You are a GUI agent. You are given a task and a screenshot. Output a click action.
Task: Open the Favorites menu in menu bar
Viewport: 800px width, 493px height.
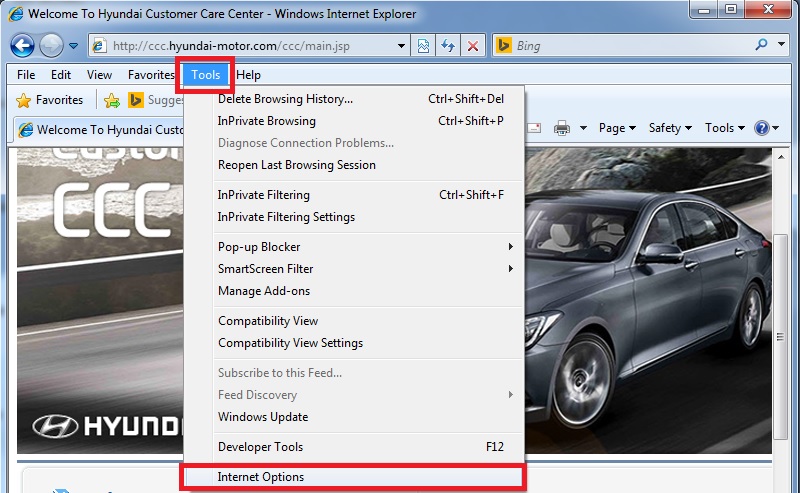point(151,75)
